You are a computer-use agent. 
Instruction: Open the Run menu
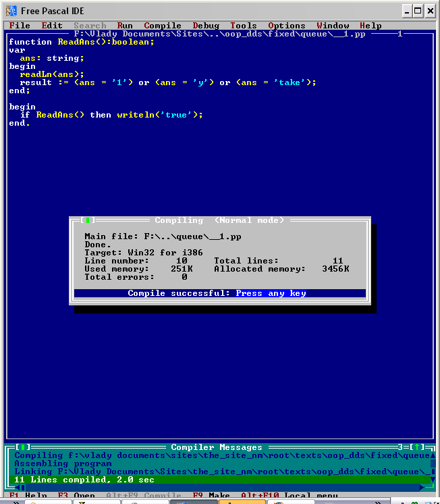coord(125,26)
